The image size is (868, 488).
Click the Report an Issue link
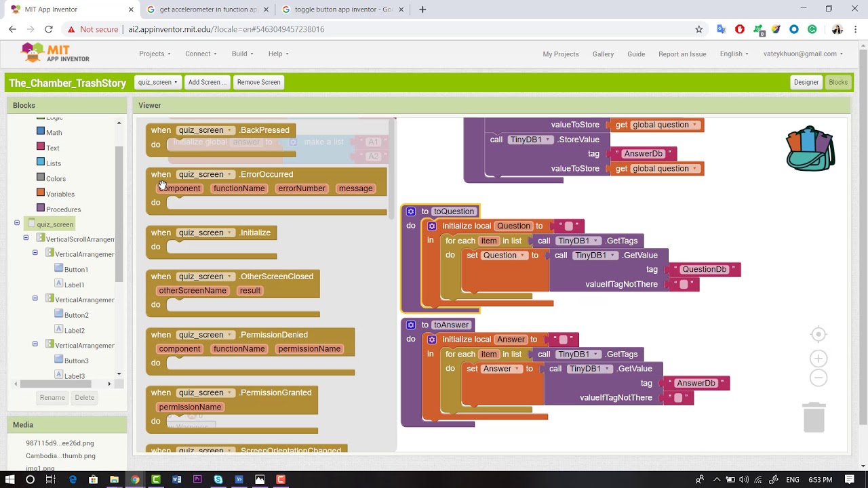pyautogui.click(x=682, y=54)
